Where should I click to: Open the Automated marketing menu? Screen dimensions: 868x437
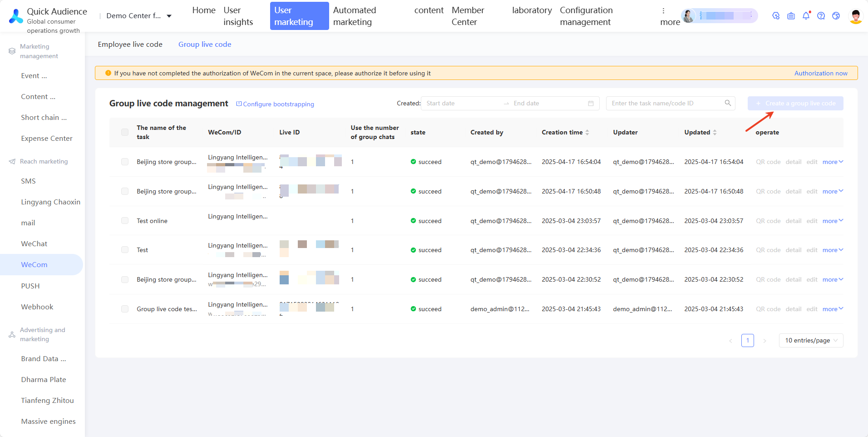click(x=355, y=16)
